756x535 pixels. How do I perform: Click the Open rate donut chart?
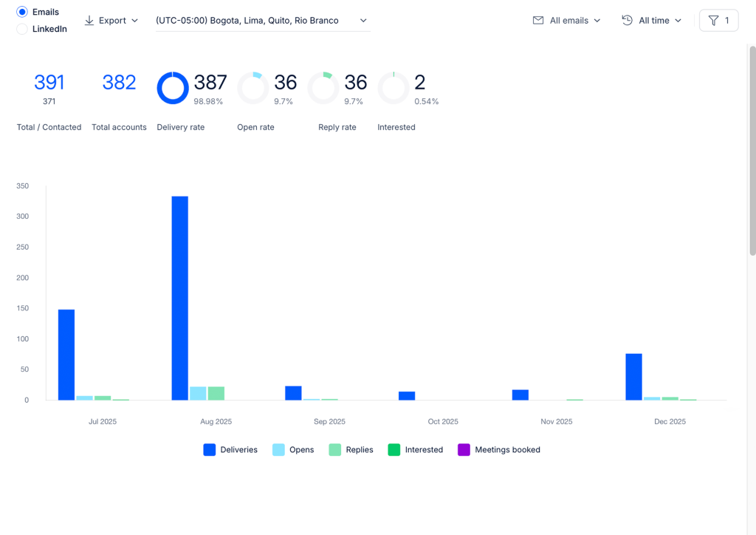pyautogui.click(x=253, y=88)
